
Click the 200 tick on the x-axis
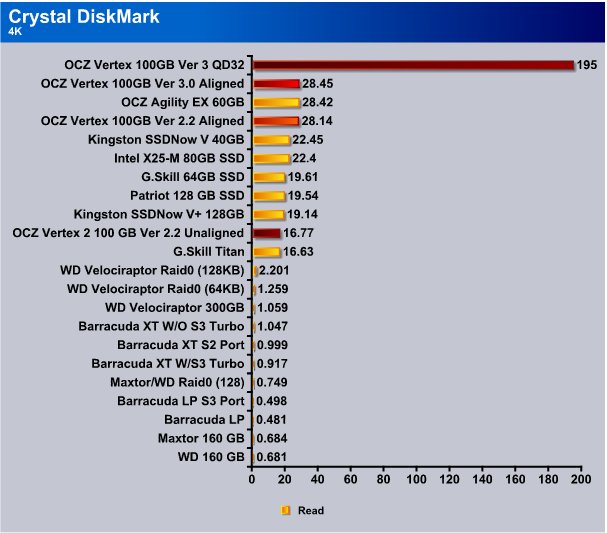coord(581,479)
